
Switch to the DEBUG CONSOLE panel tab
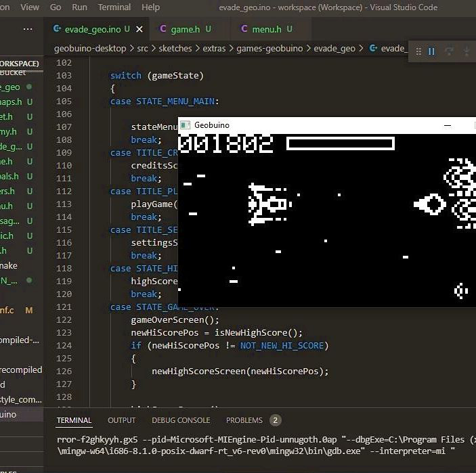coord(181,420)
